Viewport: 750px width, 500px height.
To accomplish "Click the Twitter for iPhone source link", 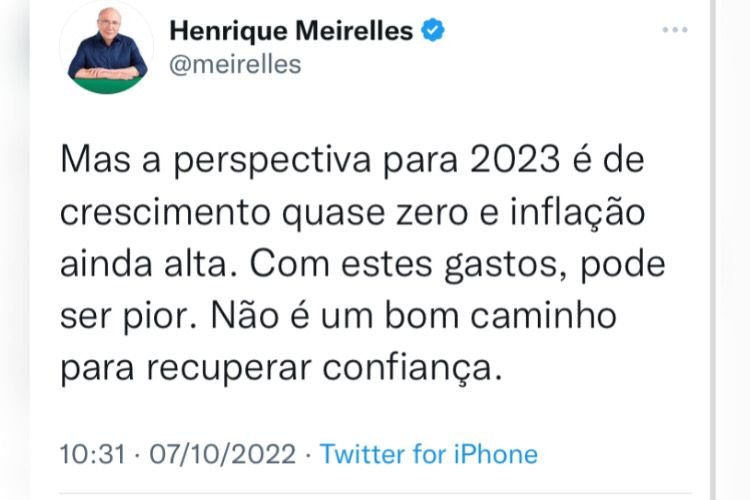I will point(429,454).
